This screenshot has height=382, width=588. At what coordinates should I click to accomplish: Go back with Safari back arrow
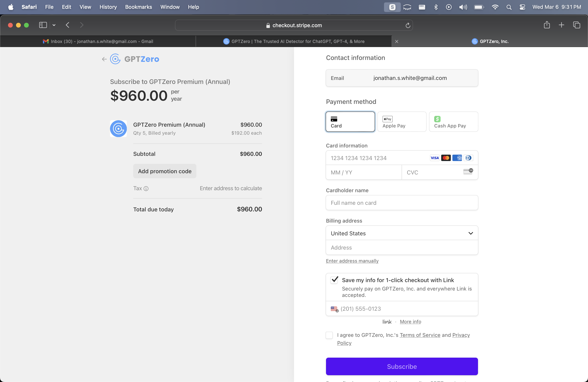click(x=67, y=25)
